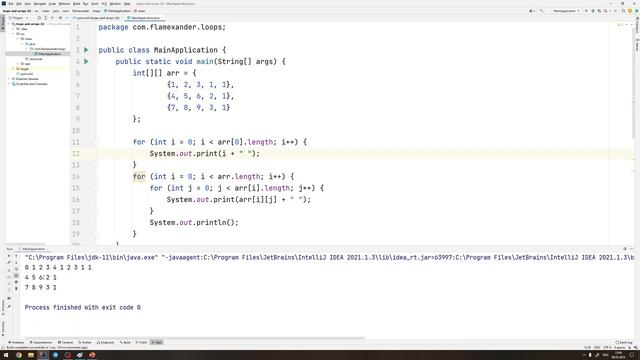The width and height of the screenshot is (640, 360).
Task: Select pom.xml in the project tree
Action: pos(24,74)
